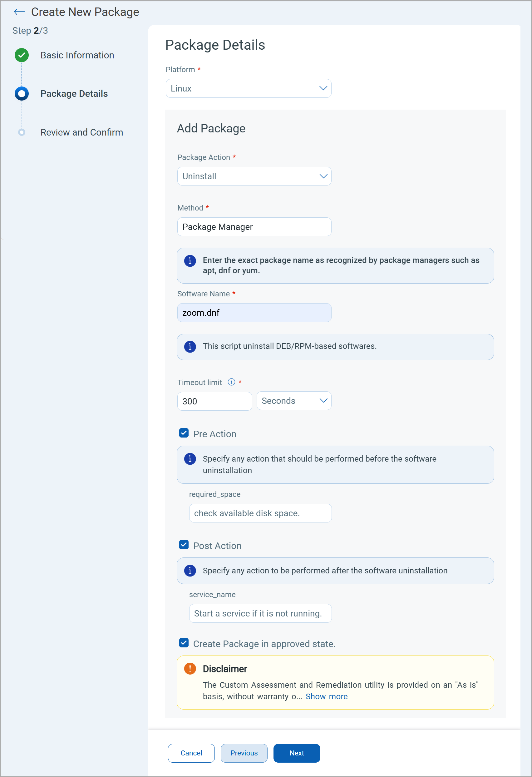
Task: Click the back arrow beside Create New Package
Action: (x=19, y=12)
